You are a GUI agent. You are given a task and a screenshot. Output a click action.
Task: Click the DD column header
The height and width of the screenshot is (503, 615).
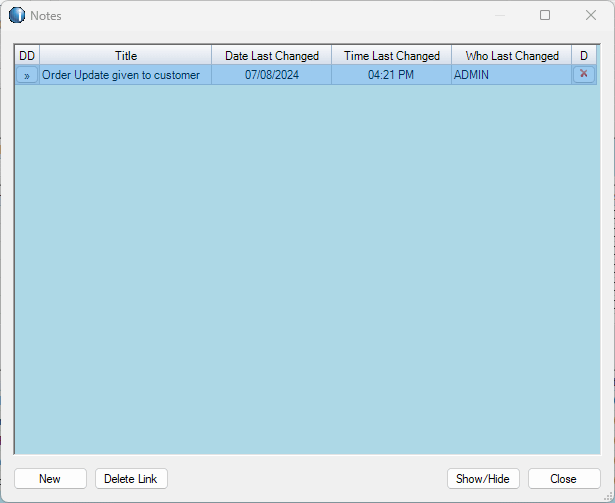point(27,56)
